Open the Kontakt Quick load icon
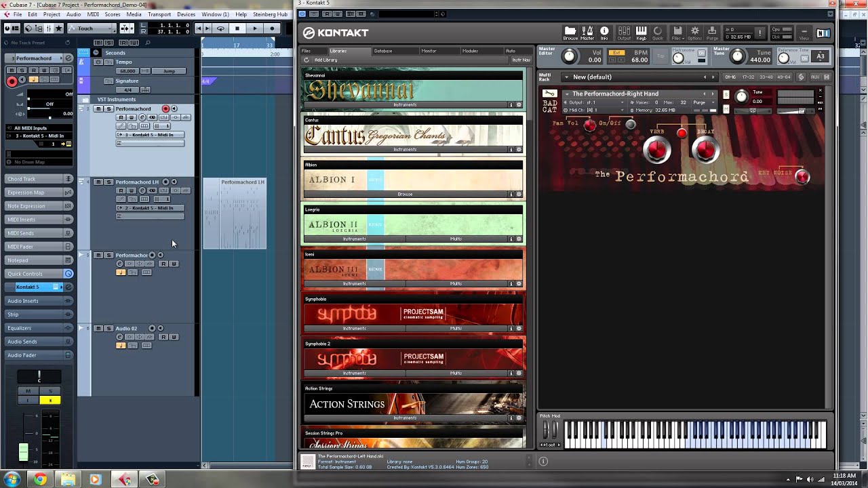 click(657, 33)
